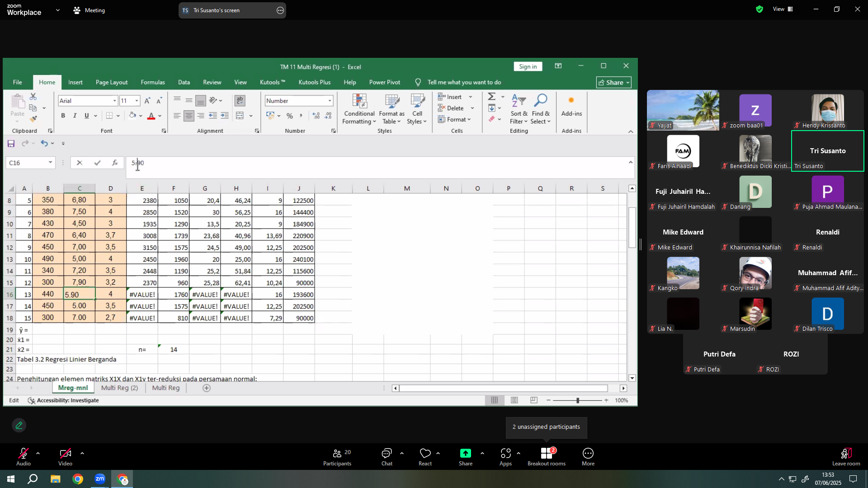Click the Undo arrow icon

click(44, 144)
